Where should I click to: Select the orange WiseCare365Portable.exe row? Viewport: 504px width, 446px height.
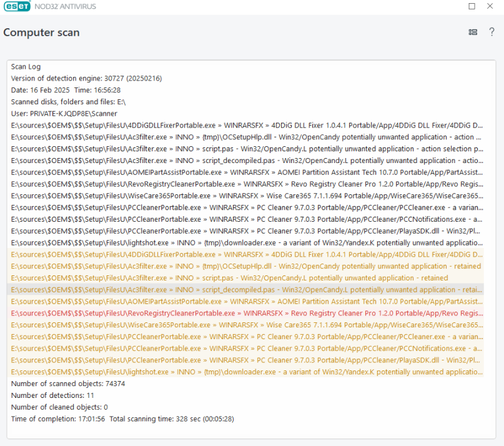[245, 325]
